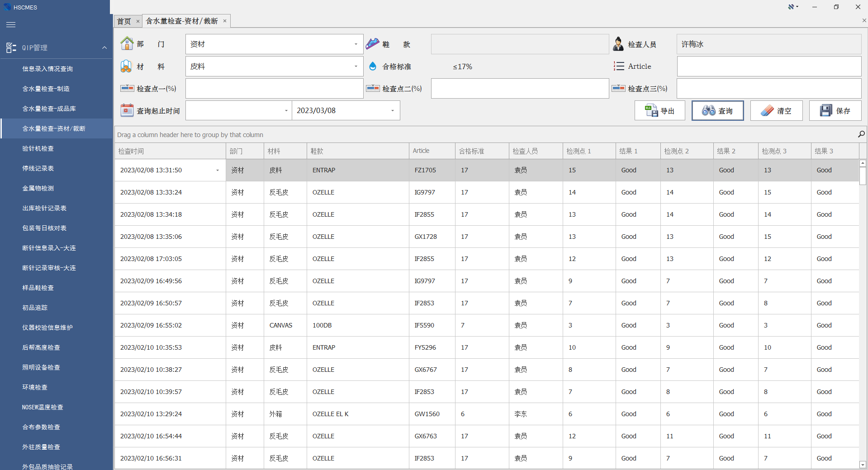Click the table scrollbar down arrow
This screenshot has width=868, height=470.
click(863, 465)
